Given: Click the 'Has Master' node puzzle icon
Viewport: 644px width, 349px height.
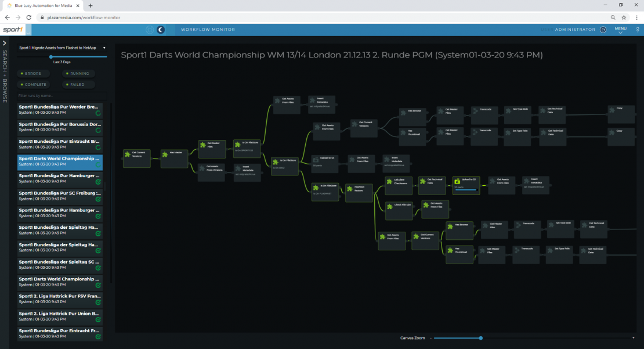Looking at the screenshot, I should (165, 153).
